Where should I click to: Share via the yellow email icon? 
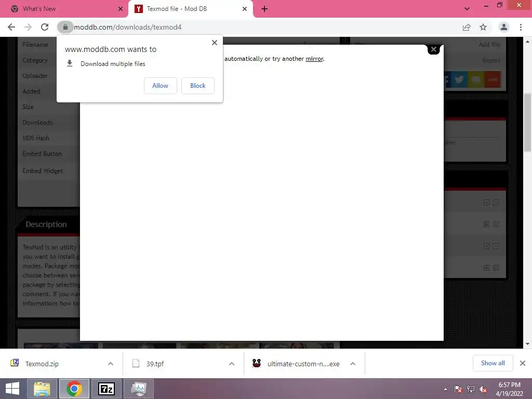476,79
